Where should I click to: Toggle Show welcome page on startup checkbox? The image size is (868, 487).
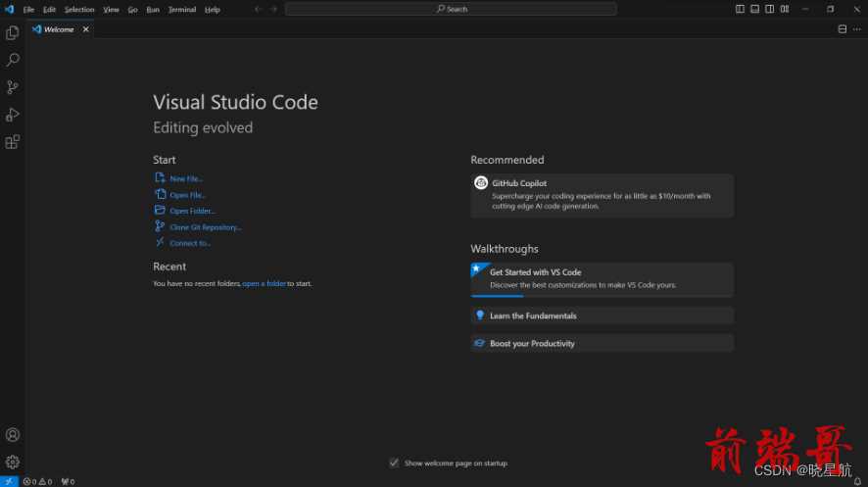(x=394, y=463)
